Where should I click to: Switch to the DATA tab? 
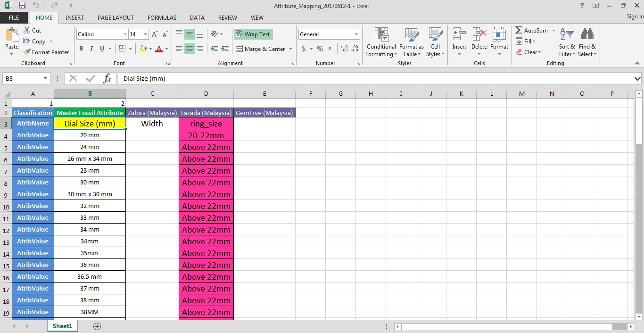[x=197, y=17]
